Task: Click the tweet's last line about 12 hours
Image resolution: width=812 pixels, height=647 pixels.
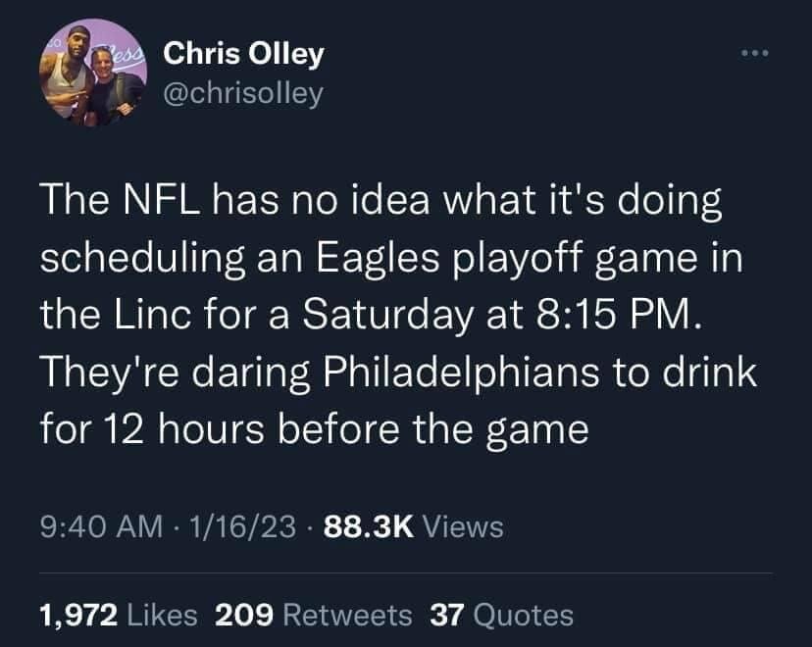Action: 314,429
